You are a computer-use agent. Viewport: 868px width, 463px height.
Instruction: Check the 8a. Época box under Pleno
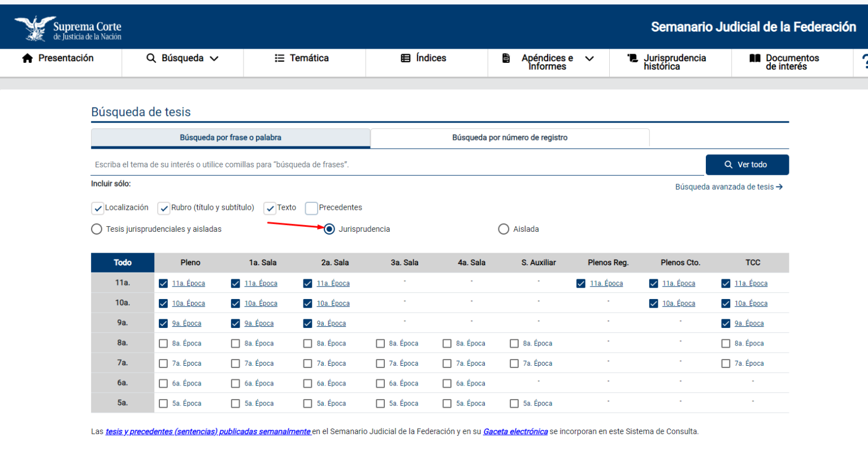point(163,344)
